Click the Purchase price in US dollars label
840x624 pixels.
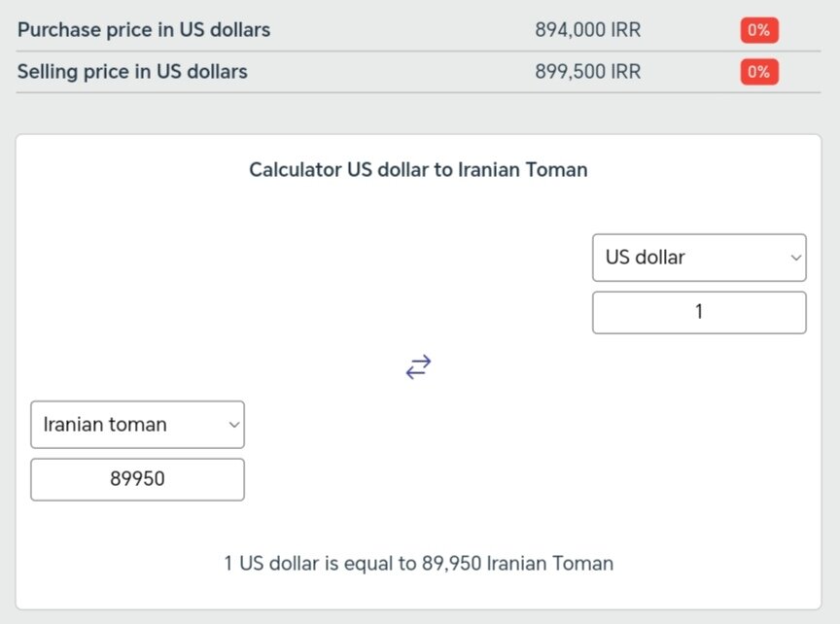[144, 30]
